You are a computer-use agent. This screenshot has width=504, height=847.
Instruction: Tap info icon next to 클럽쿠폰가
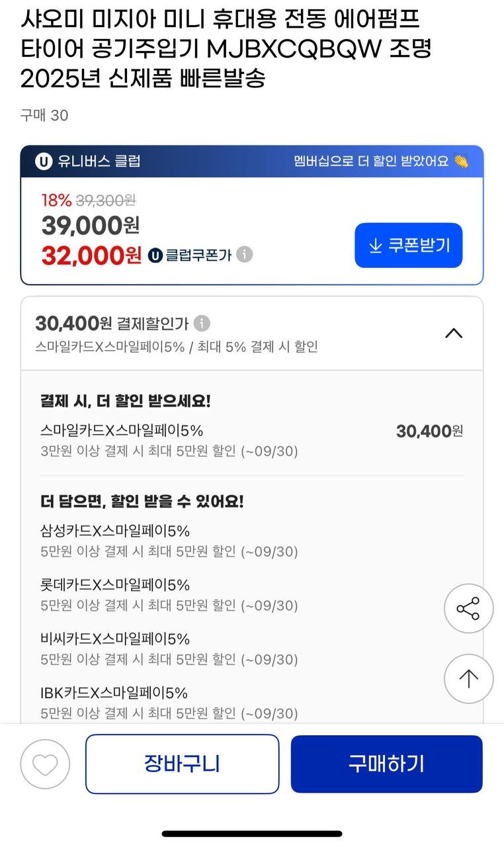(x=245, y=254)
